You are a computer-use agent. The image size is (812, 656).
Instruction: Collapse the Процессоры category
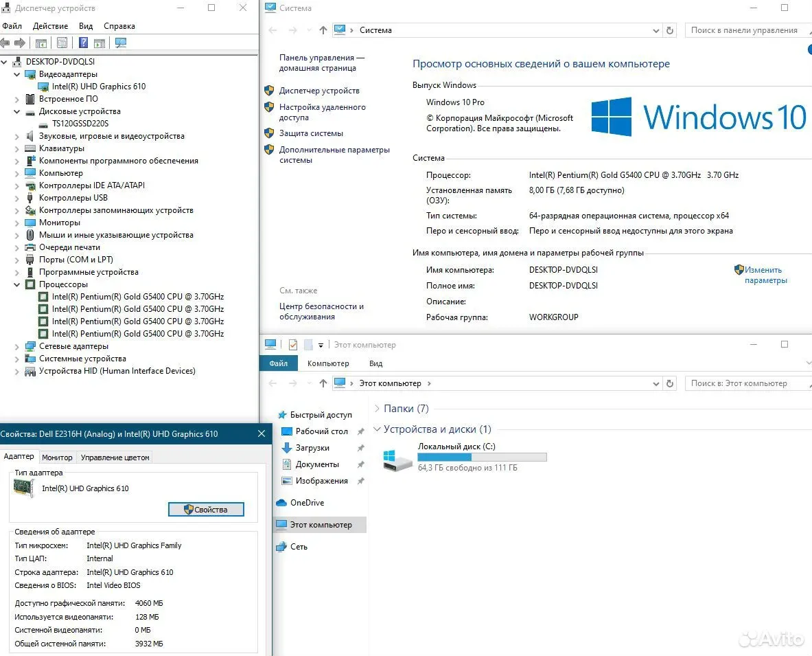[16, 284]
